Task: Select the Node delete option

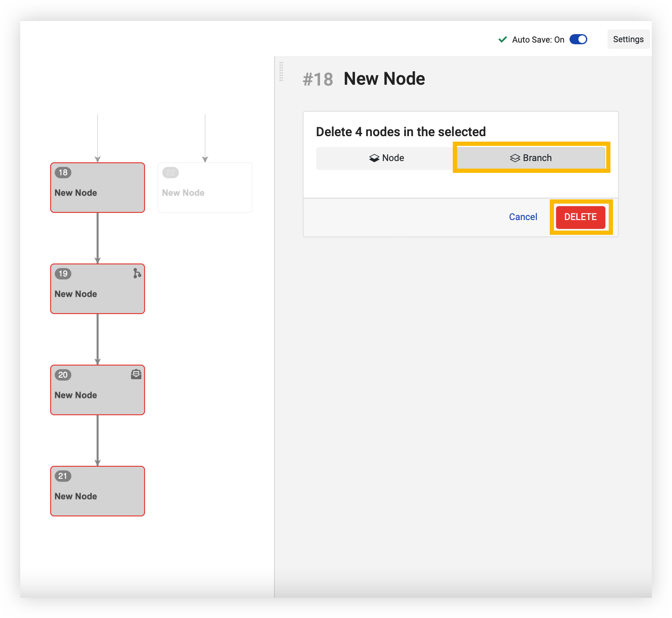Action: tap(386, 158)
